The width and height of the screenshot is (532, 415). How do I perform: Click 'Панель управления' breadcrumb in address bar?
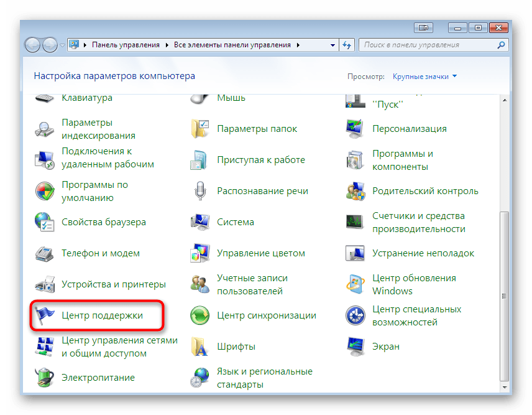point(126,45)
